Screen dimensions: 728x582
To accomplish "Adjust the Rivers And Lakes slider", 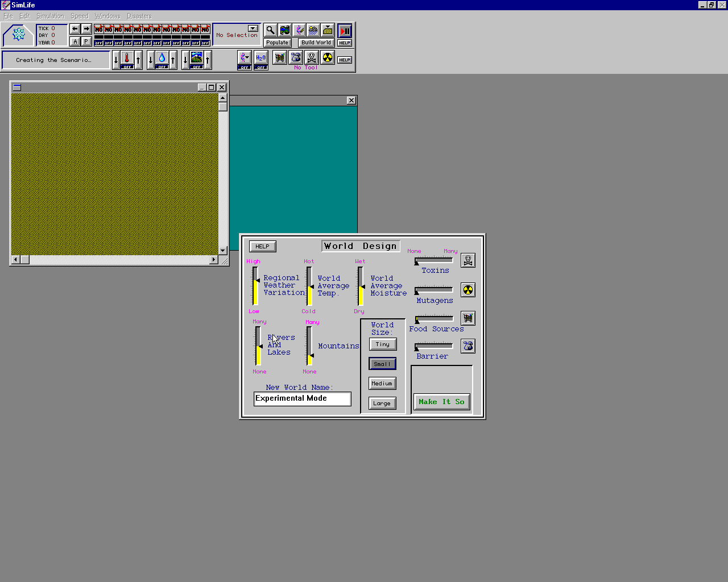I will [x=258, y=346].
